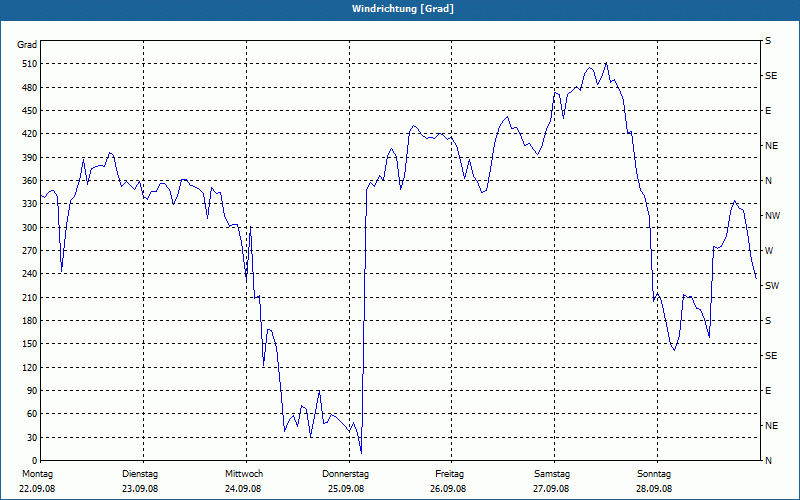Select the 390 degree axis label
Screen dimensions: 800x500
tap(30, 158)
